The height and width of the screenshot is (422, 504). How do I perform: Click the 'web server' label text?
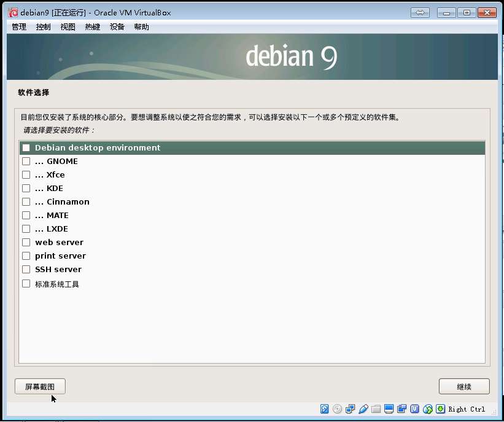click(x=59, y=242)
